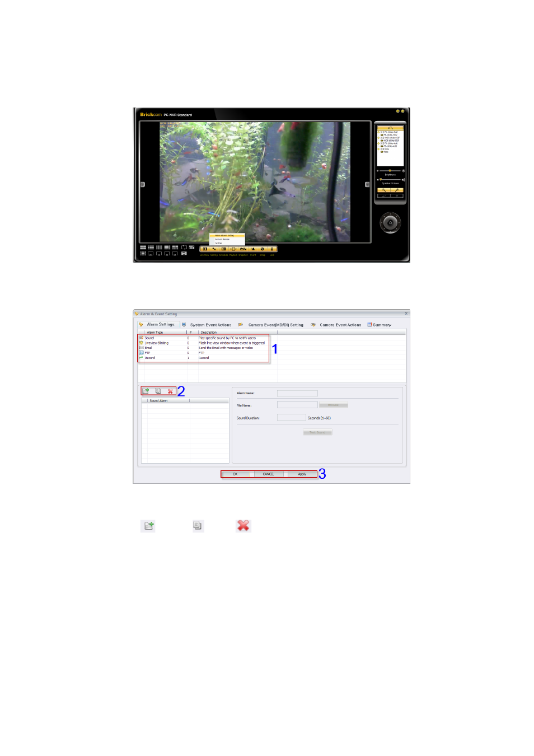The width and height of the screenshot is (534, 756).
Task: Open the Camera Event Actions tab
Action: 340,325
